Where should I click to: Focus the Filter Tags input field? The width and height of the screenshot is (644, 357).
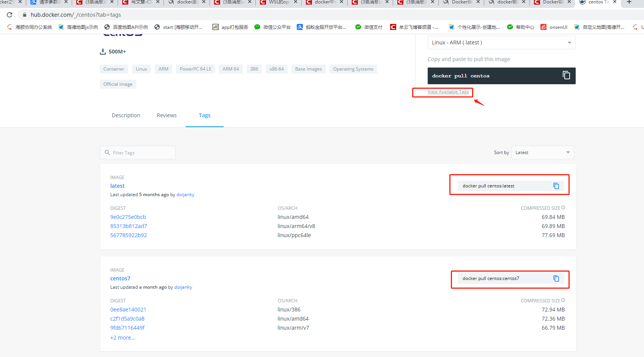(138, 153)
